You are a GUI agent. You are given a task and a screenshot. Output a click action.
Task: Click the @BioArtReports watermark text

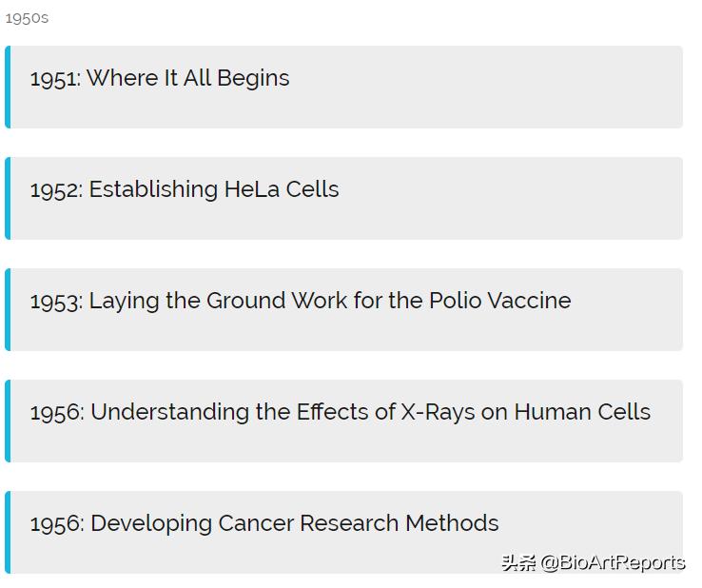pos(613,562)
